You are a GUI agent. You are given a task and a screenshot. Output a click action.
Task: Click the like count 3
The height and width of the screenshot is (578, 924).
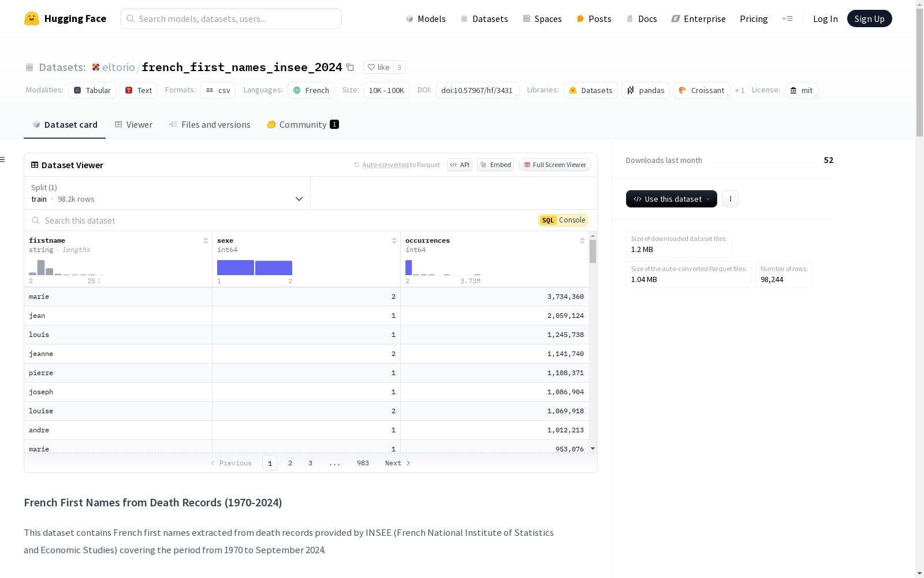tap(399, 67)
